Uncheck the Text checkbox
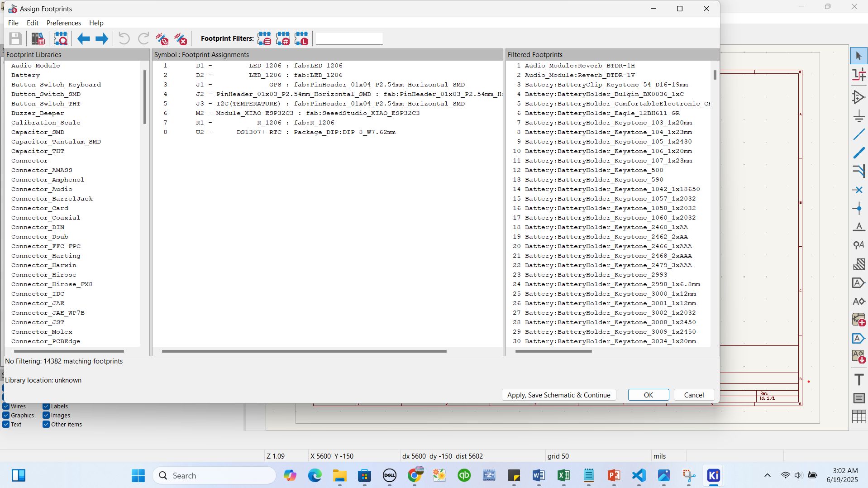The height and width of the screenshot is (488, 868). [6, 425]
